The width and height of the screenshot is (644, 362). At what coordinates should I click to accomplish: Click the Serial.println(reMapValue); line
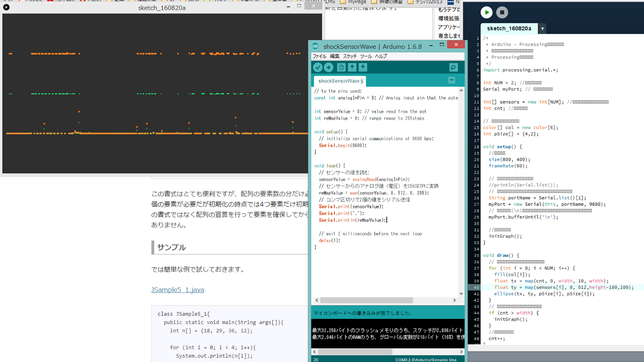[352, 220]
